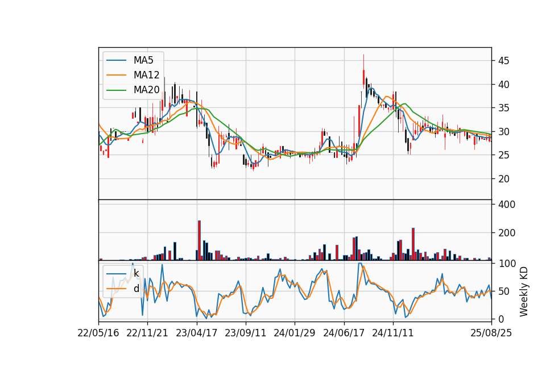The height and width of the screenshot is (392, 546).
Task: Click the green MA20 legend line sample
Action: (116, 90)
